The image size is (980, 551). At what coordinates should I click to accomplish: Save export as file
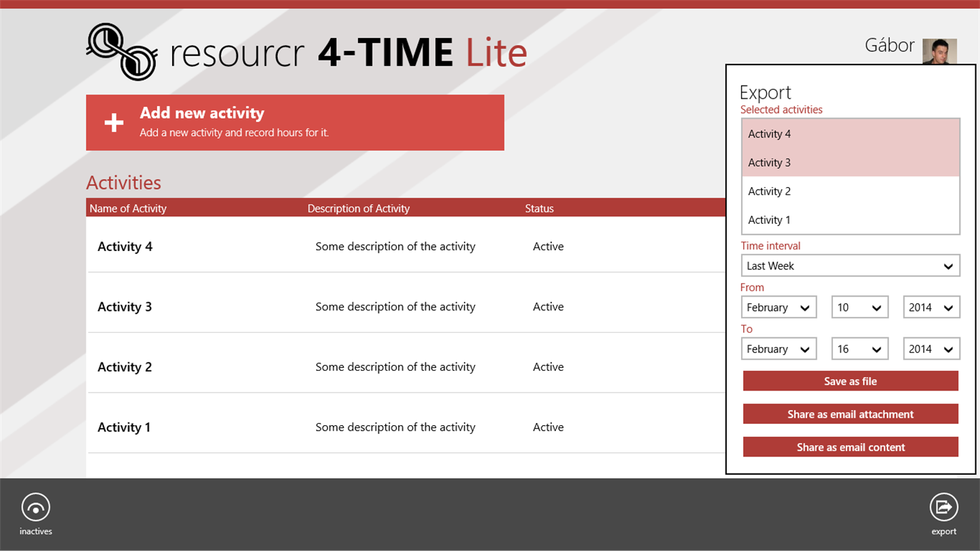850,381
